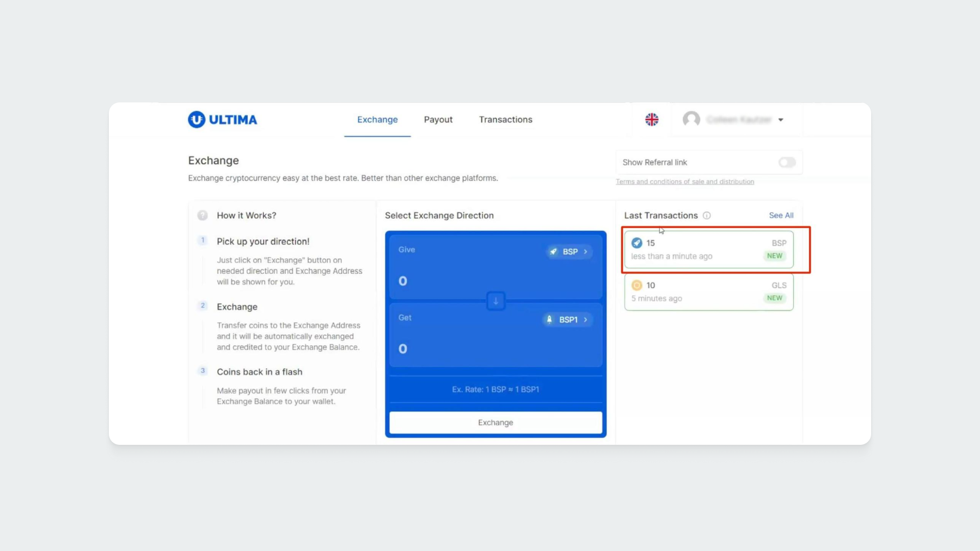Image resolution: width=980 pixels, height=551 pixels.
Task: Click the swap direction arrow icon
Action: point(495,301)
